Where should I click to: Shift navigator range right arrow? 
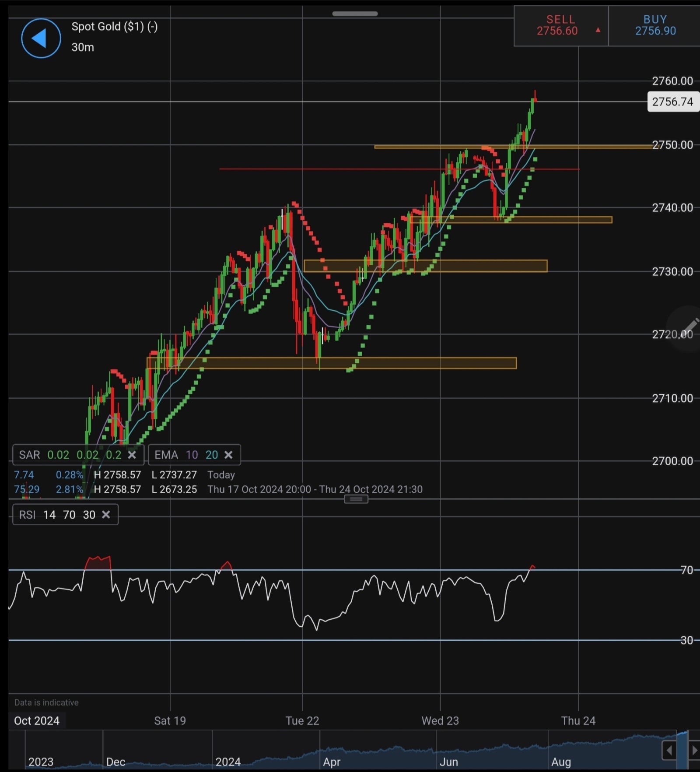pos(694,751)
